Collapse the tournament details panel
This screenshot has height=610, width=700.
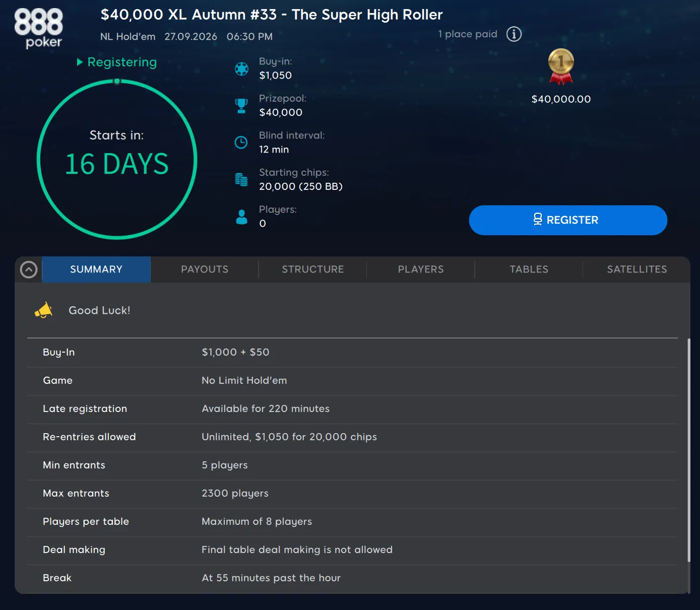pos(29,269)
